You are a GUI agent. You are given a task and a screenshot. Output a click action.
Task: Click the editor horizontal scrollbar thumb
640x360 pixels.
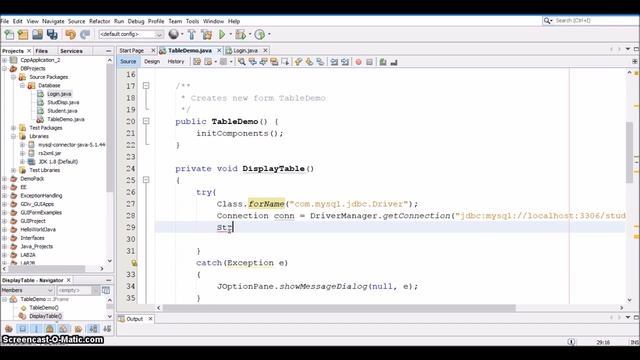pos(339,308)
